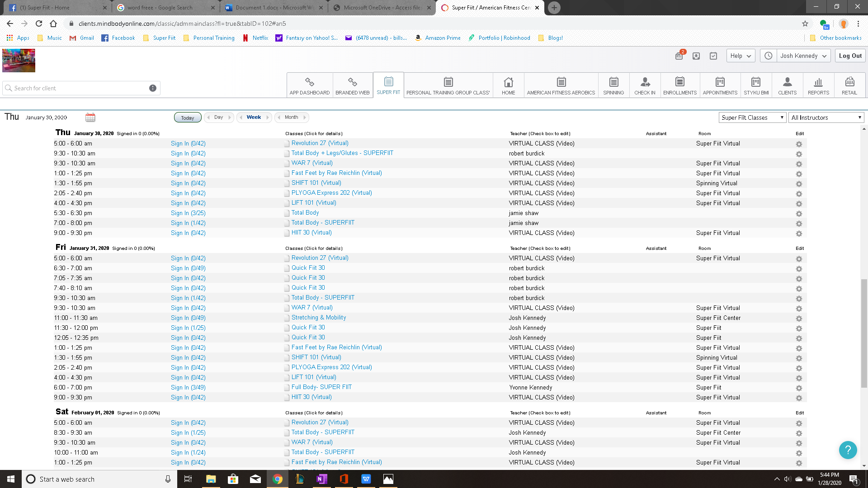Check the box for Thursday HIIT 30 (Virtual)
Screen dimensions: 868x488
click(x=287, y=233)
